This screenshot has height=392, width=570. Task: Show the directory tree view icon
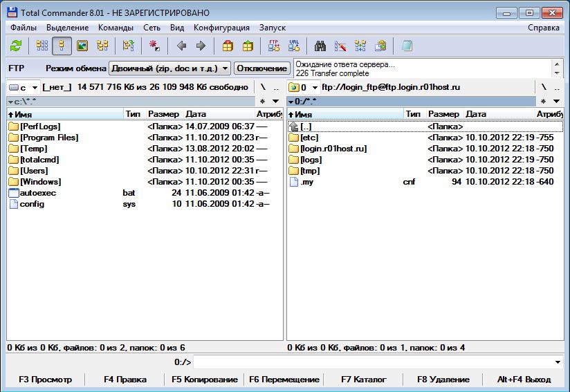102,46
